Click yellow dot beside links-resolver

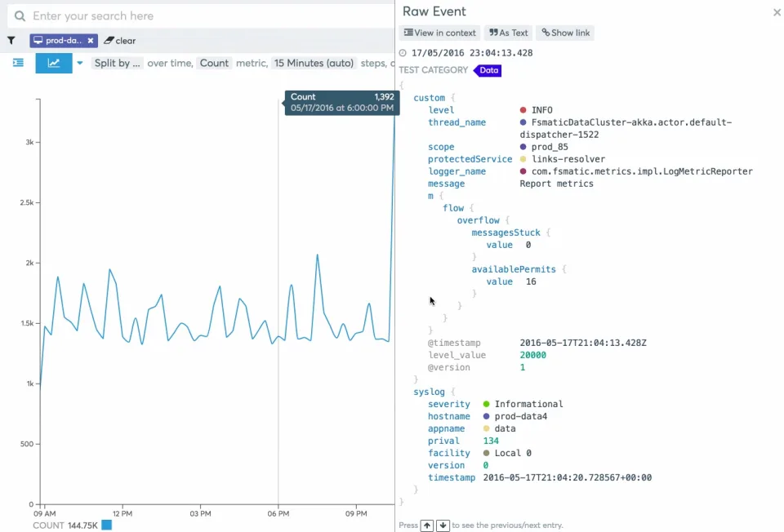tap(523, 159)
